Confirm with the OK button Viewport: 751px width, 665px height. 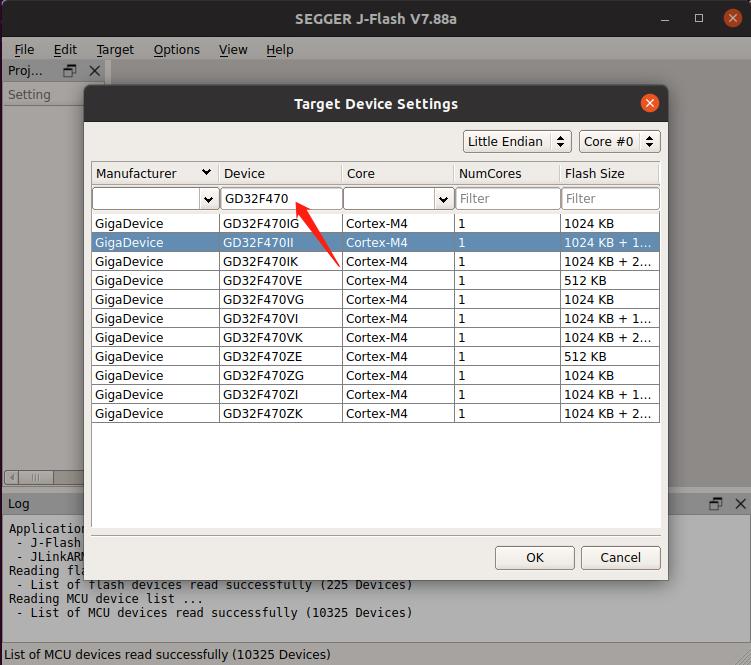point(535,558)
